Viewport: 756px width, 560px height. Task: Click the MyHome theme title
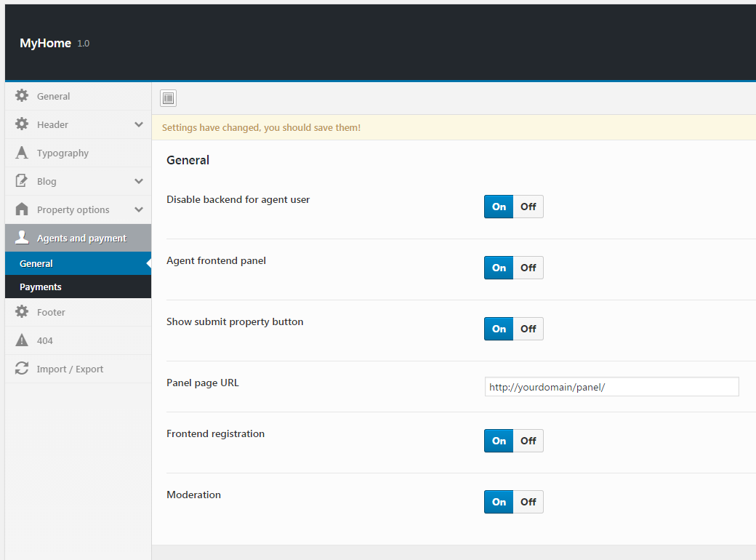[x=45, y=43]
